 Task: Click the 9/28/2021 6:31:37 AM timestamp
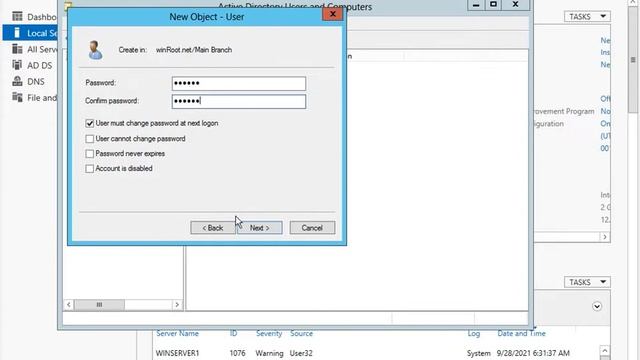click(533, 353)
